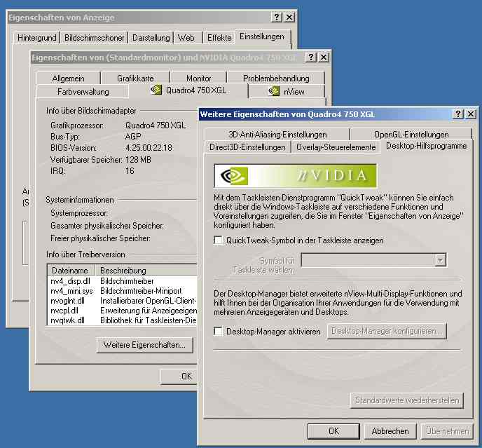Screen dimensions: 482x448
Task: Open the Grafikkarte tab
Action: (135, 78)
